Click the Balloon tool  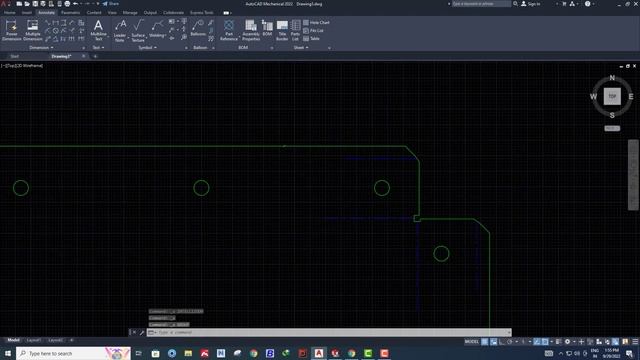[x=198, y=28]
